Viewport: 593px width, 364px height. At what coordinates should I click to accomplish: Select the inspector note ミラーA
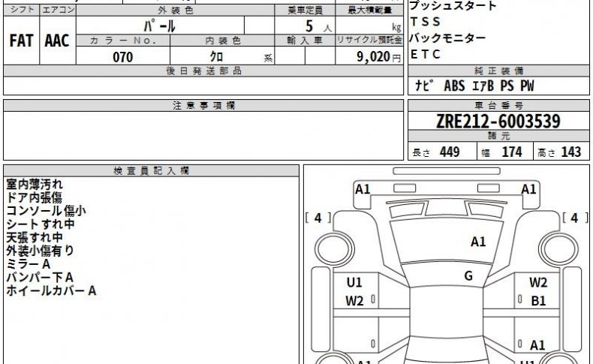pyautogui.click(x=29, y=264)
